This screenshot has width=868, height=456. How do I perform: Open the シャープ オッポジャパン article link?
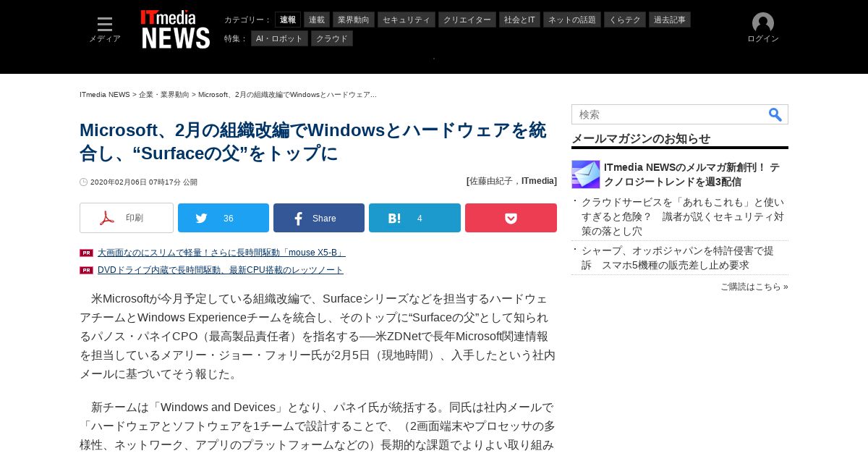(x=678, y=258)
